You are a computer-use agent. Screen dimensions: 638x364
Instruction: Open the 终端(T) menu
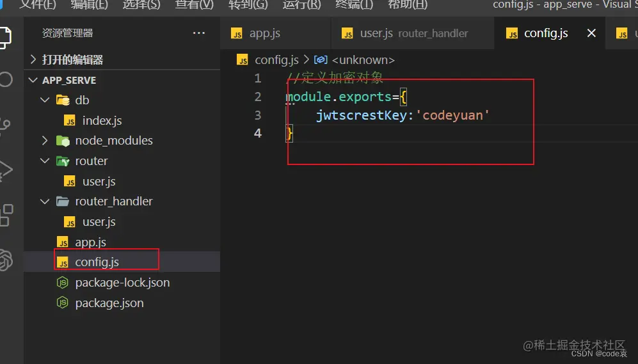(x=354, y=5)
